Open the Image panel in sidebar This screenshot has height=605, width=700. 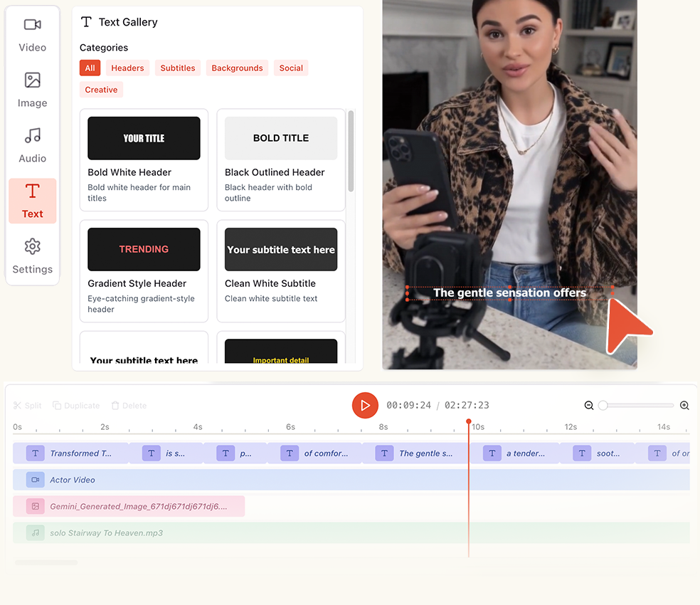pyautogui.click(x=32, y=90)
